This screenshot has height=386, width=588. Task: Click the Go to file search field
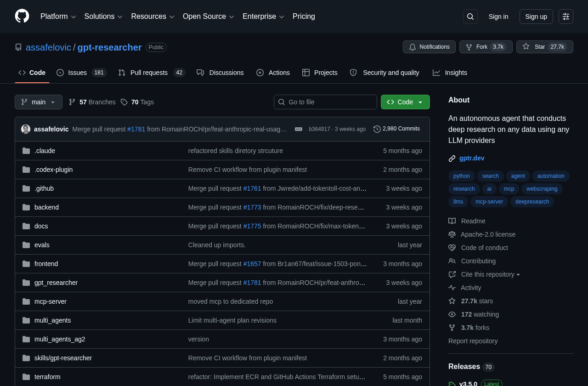coord(325,102)
